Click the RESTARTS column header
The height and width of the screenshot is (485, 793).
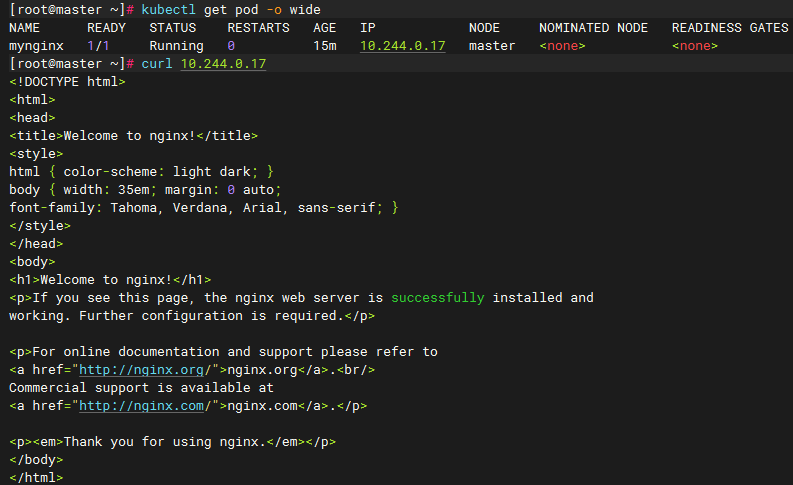(x=258, y=28)
